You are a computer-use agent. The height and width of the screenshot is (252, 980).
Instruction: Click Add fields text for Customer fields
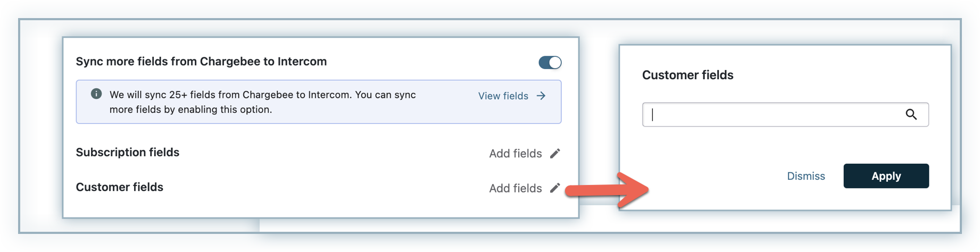[515, 188]
